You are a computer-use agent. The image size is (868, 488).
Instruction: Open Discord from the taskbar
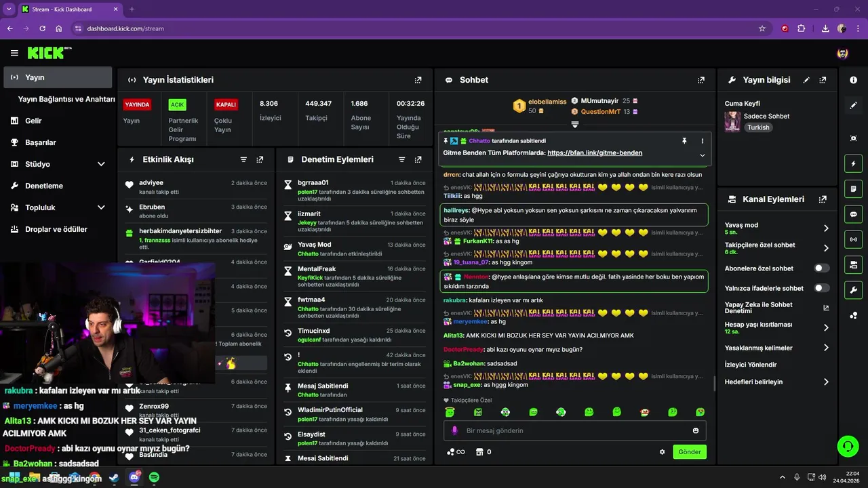coord(134,478)
